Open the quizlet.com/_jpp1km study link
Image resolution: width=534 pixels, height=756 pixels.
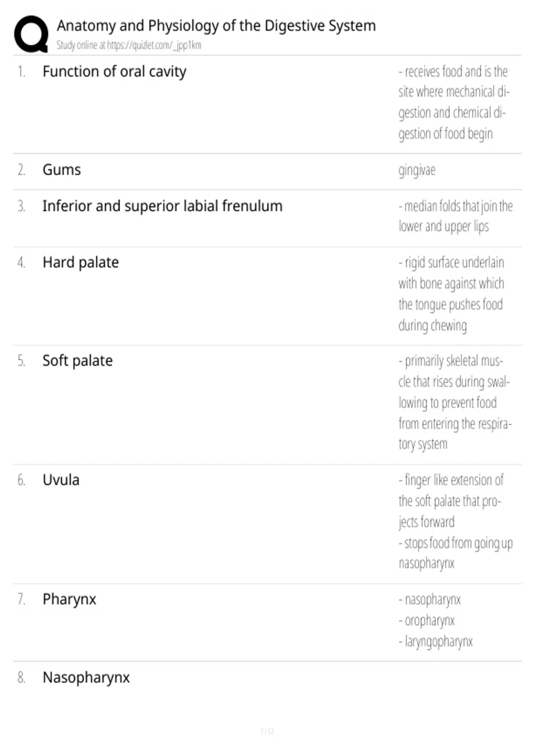click(154, 45)
